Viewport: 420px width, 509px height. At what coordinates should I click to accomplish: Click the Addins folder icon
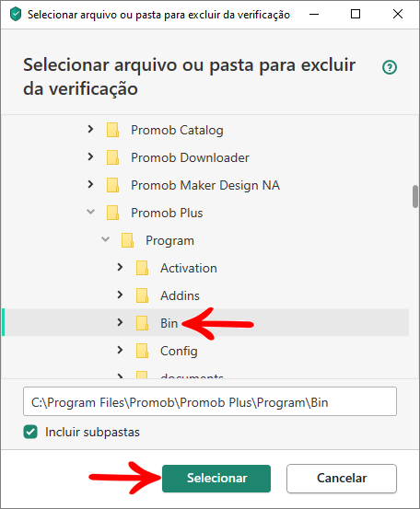142,295
